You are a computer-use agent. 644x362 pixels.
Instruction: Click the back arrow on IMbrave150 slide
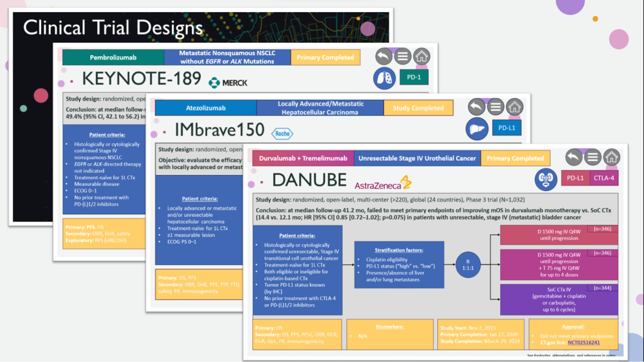pos(476,107)
